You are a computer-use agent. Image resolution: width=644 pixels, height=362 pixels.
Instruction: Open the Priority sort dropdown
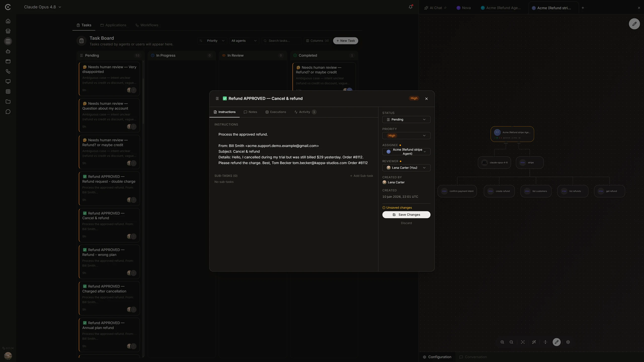[212, 41]
